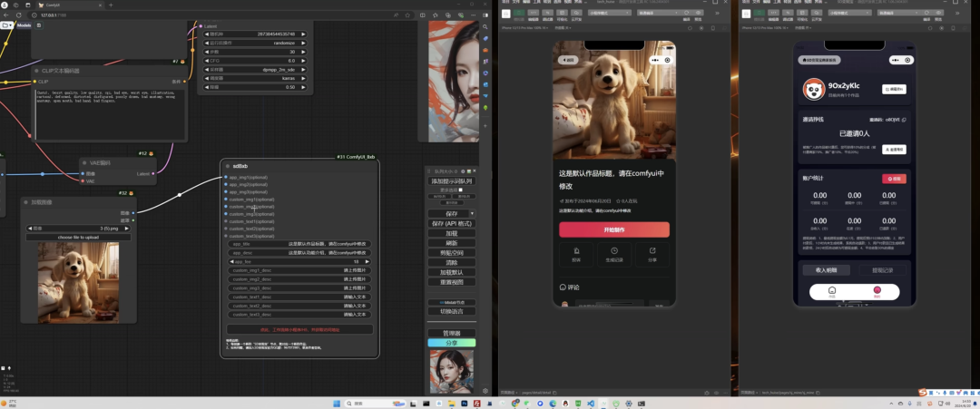
Task: Click the puppy image preview in 加载图像 node
Action: pyautogui.click(x=78, y=282)
